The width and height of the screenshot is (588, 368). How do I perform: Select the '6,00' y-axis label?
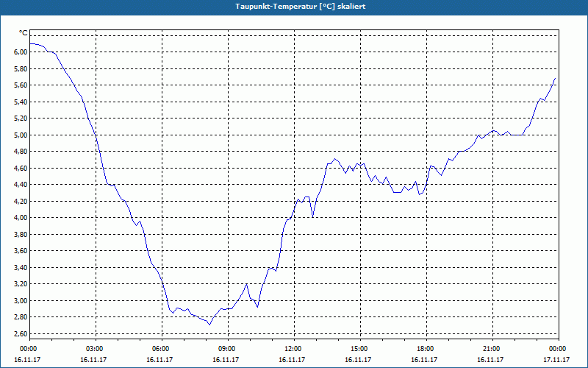[x=21, y=52]
